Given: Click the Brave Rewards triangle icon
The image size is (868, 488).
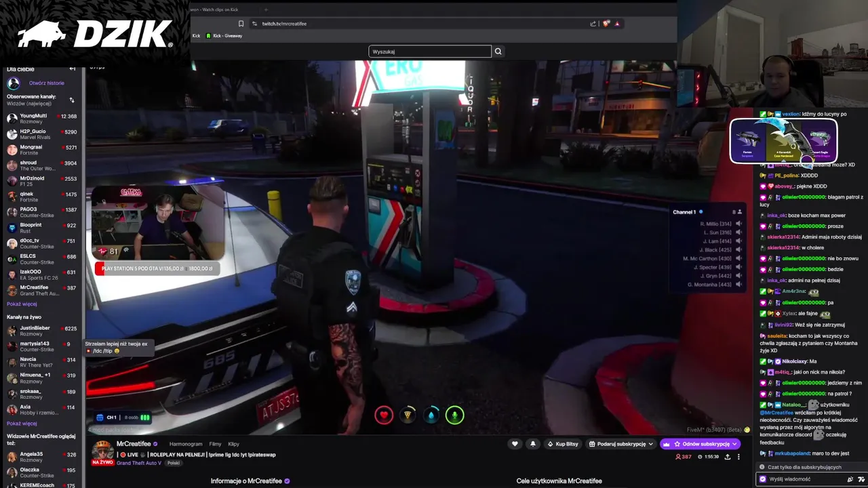Looking at the screenshot, I should (617, 24).
